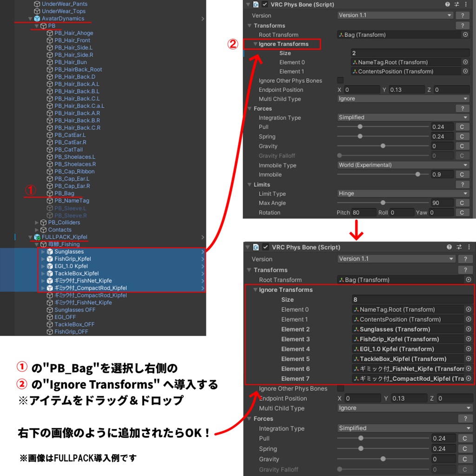This screenshot has width=476, height=476.
Task: Click the C button beside Max Angle
Action: pyautogui.click(x=462, y=203)
